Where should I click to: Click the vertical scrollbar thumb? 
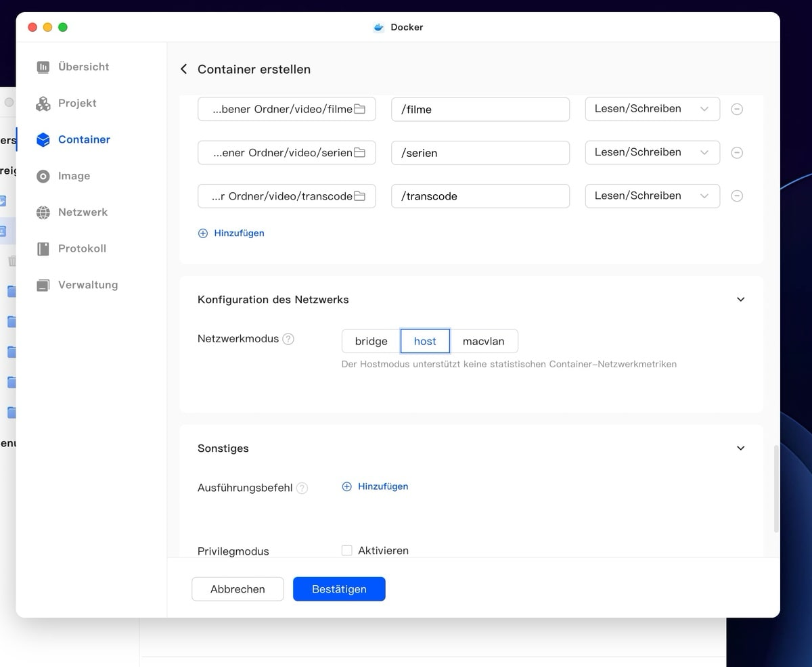click(775, 487)
